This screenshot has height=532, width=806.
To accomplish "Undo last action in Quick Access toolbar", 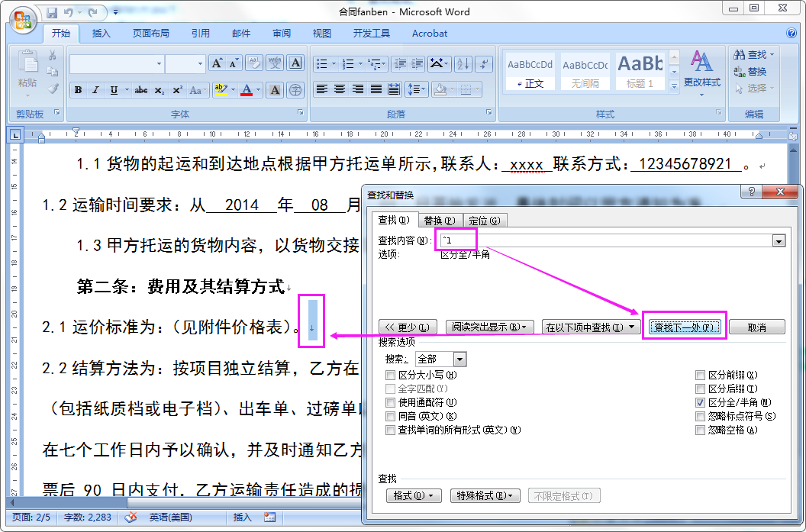I will (69, 12).
